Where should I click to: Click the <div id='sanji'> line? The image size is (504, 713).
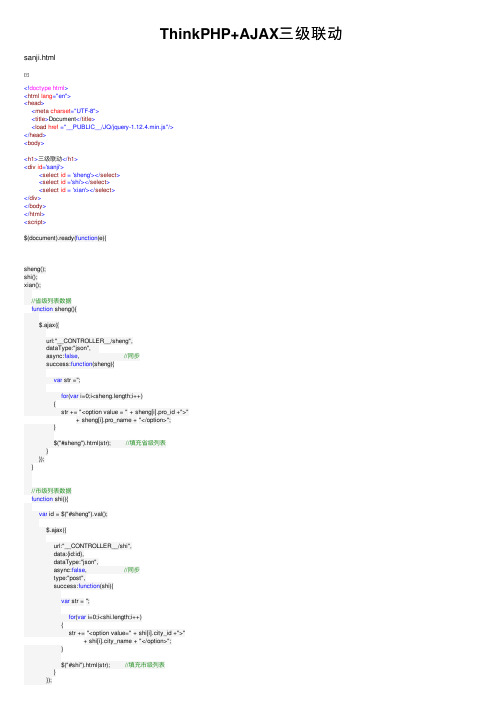tap(44, 167)
